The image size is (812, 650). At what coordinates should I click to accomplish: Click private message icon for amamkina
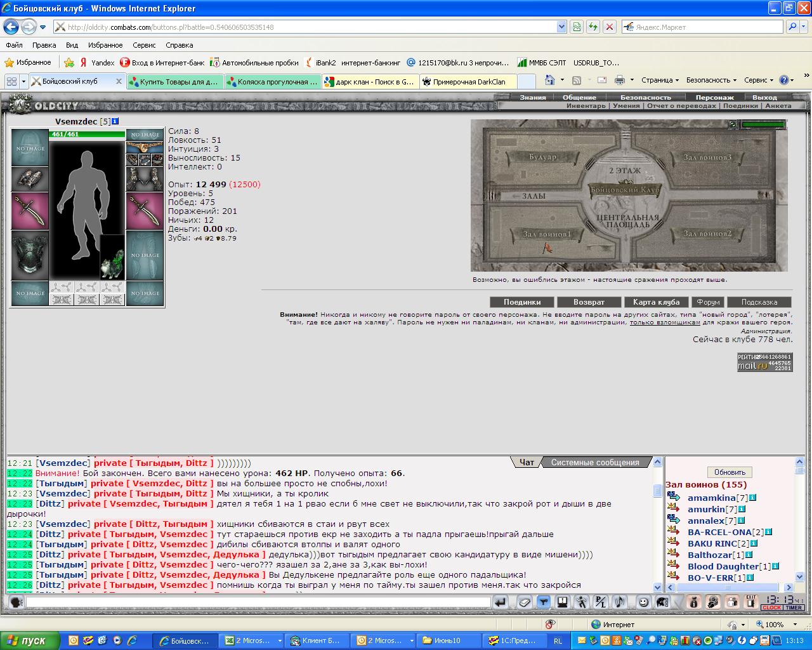[674, 498]
